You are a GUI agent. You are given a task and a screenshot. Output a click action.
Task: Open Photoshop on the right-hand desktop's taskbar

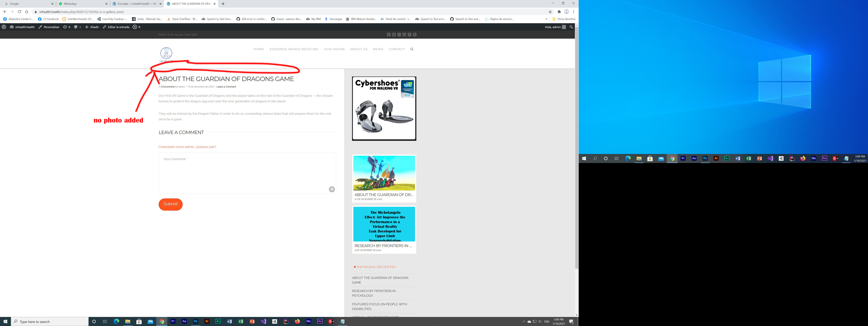click(705, 158)
